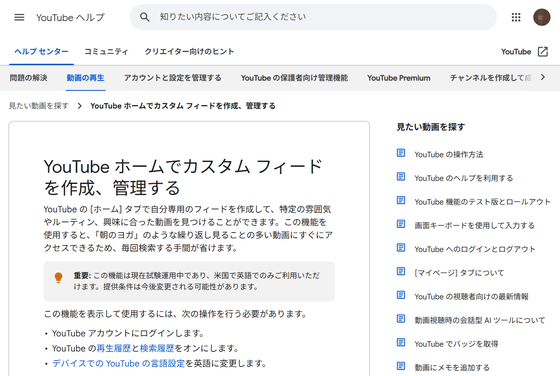Open the 動画にメモを追加する article link
560x376 pixels.
click(452, 367)
